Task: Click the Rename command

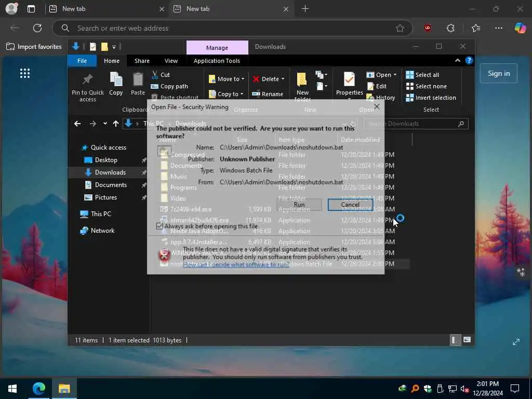Action: pyautogui.click(x=268, y=94)
